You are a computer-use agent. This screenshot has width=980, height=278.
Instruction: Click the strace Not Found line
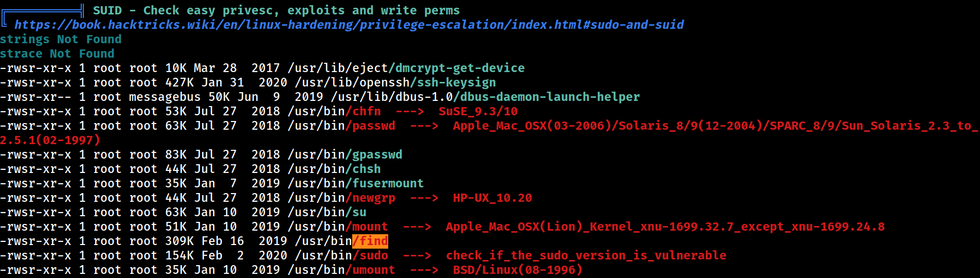pos(57,54)
